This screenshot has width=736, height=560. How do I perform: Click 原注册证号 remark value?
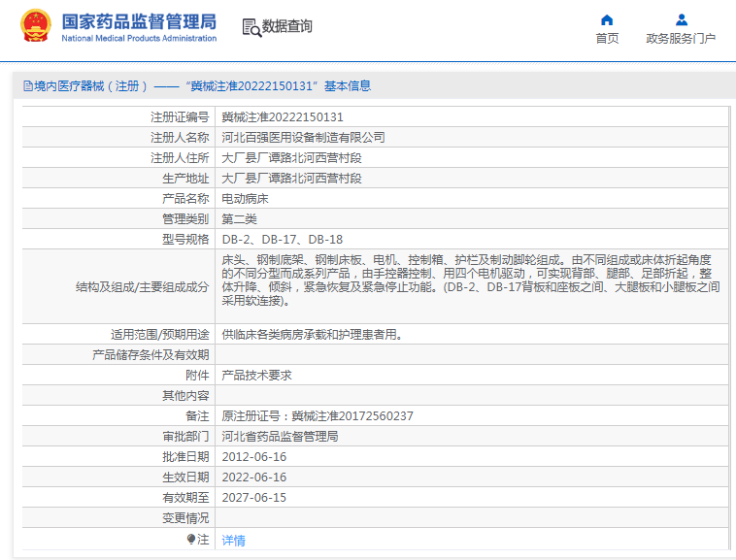[318, 416]
